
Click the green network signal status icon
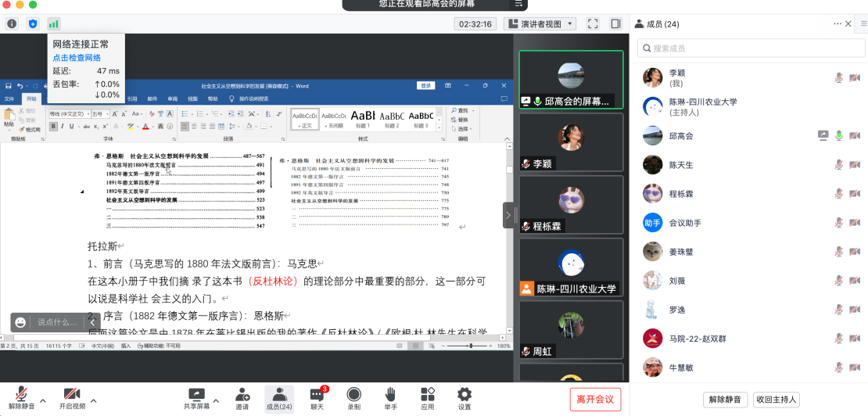tap(53, 24)
